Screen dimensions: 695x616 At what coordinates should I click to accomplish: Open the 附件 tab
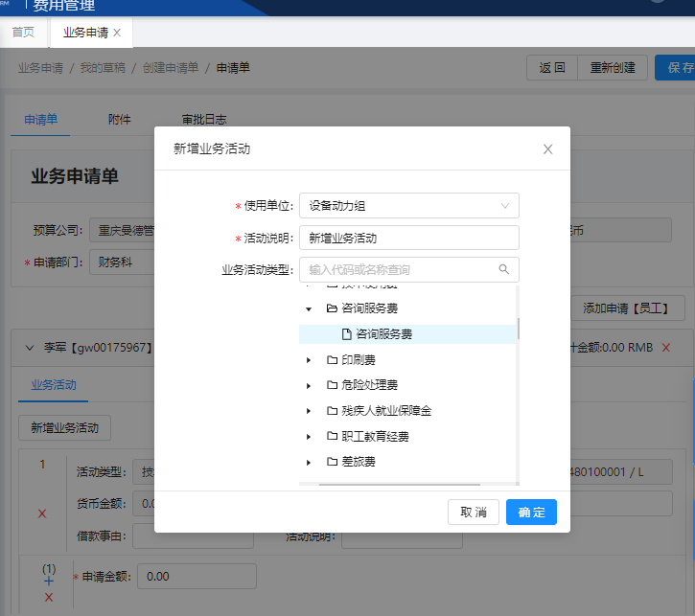120,119
